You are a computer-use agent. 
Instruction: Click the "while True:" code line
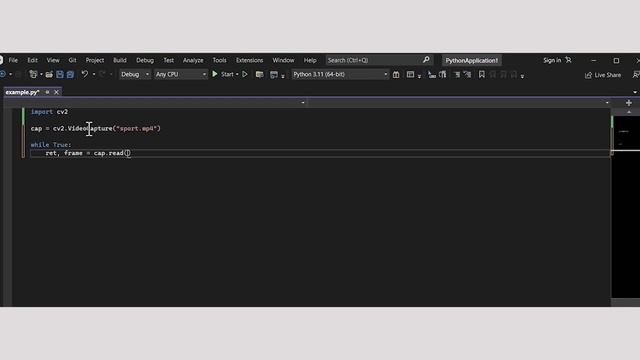(x=51, y=145)
